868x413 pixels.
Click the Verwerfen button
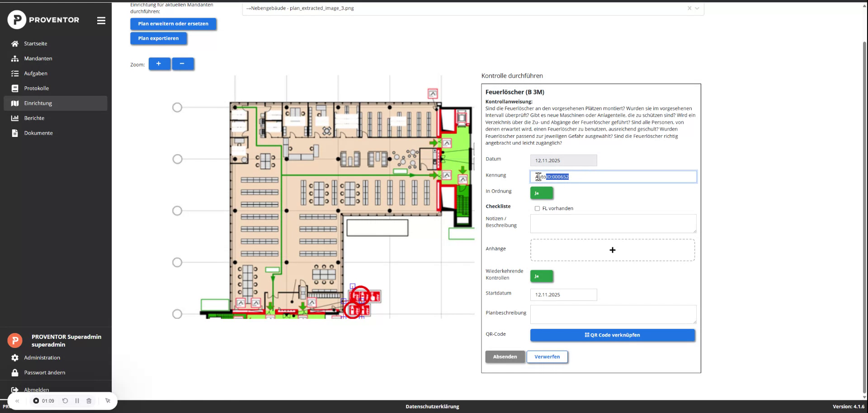pos(547,357)
